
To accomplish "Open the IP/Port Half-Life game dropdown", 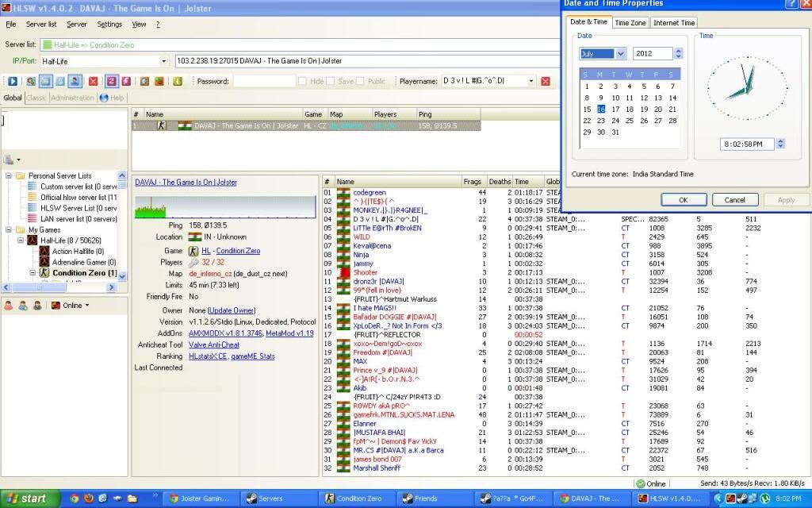I will 163,61.
